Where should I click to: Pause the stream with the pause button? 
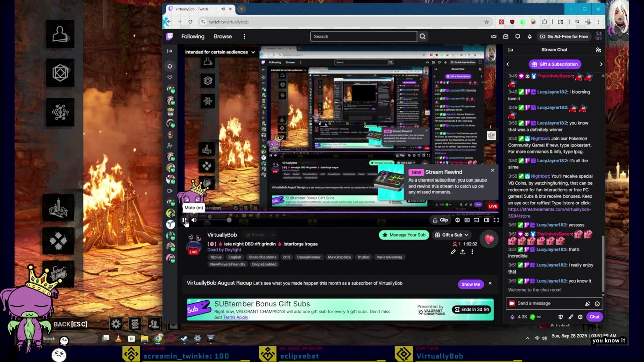tap(185, 220)
